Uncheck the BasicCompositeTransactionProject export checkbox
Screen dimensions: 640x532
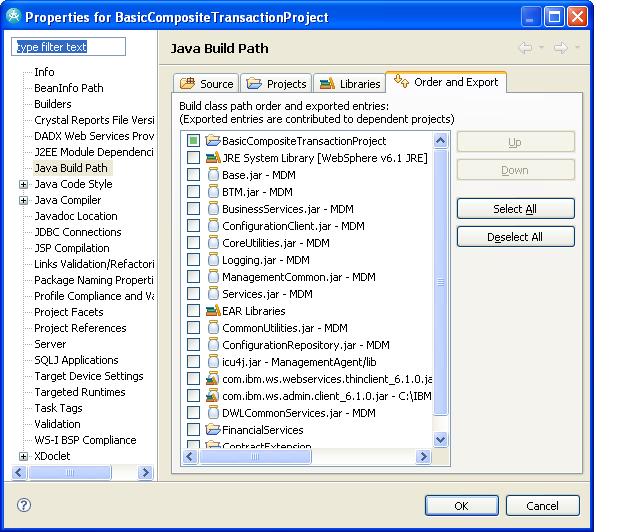pyautogui.click(x=193, y=141)
